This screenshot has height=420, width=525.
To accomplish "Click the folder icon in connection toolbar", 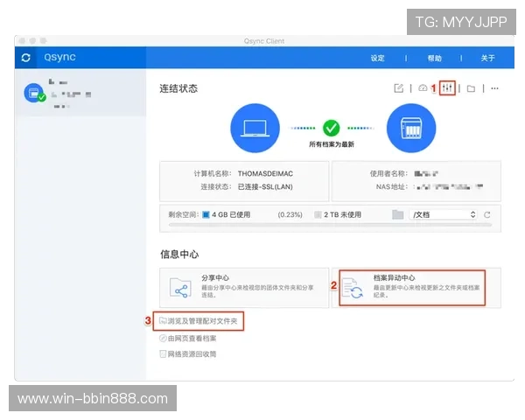I will pyautogui.click(x=471, y=88).
